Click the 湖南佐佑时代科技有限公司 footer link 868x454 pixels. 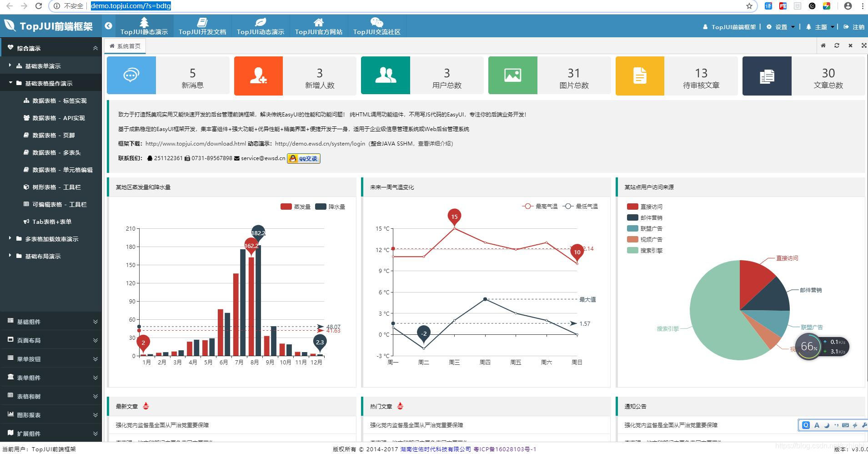436,449
